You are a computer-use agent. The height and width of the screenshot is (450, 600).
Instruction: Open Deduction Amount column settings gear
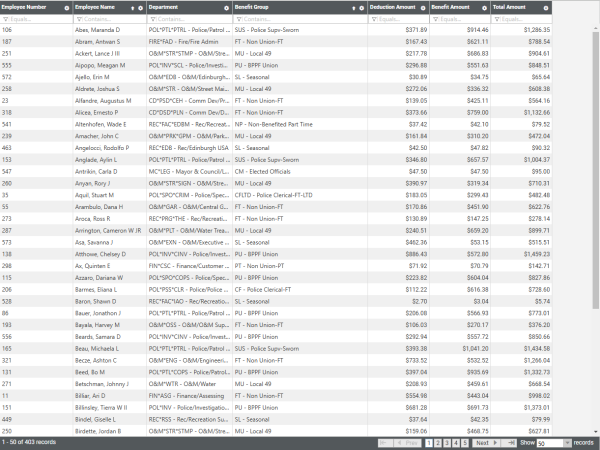(423, 8)
